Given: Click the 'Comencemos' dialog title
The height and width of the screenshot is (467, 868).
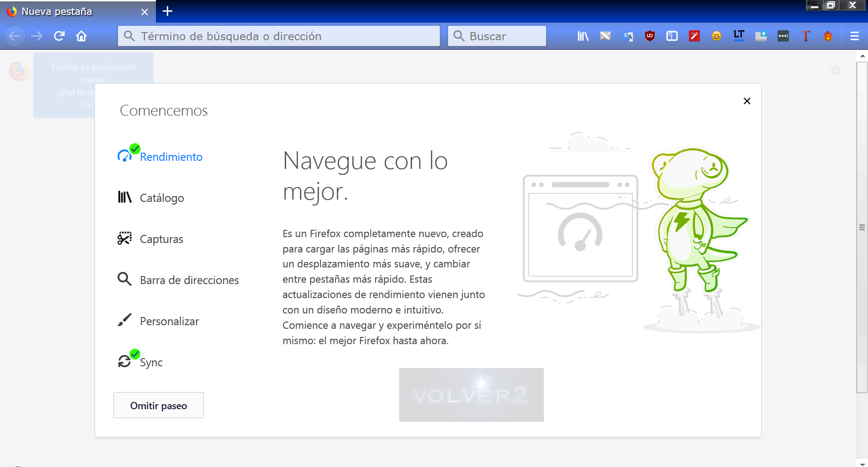Looking at the screenshot, I should point(164,111).
